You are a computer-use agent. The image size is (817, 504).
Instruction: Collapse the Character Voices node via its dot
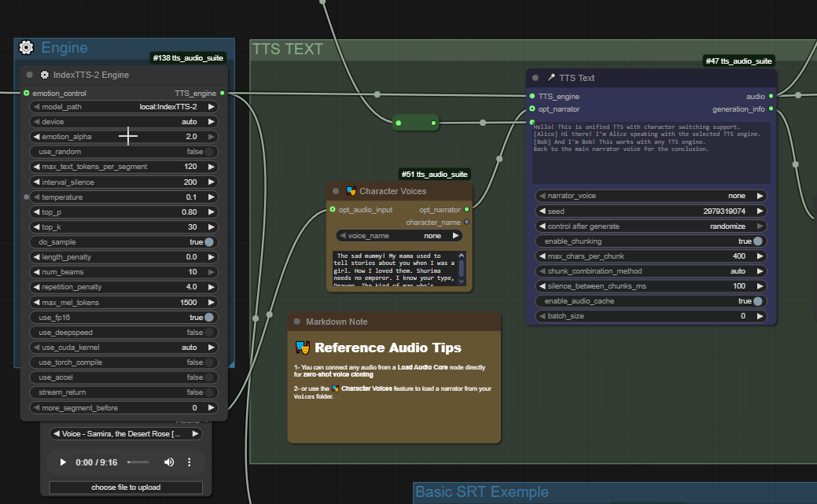coord(336,191)
